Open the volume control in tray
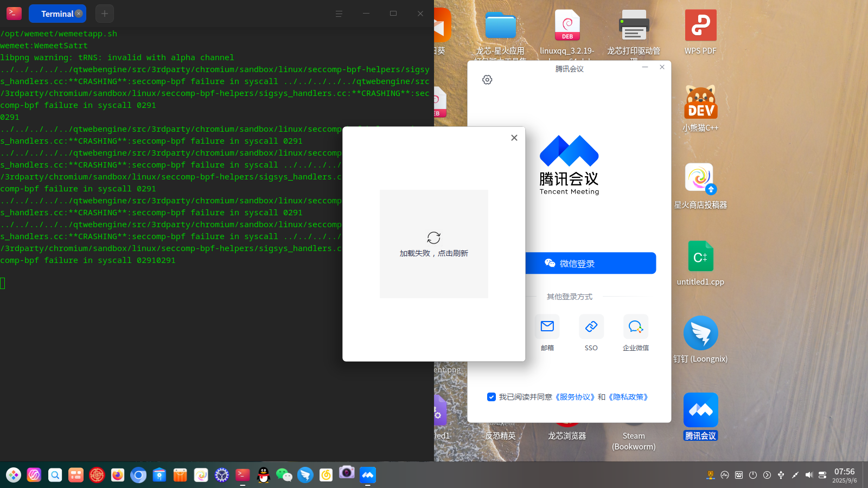 point(809,475)
